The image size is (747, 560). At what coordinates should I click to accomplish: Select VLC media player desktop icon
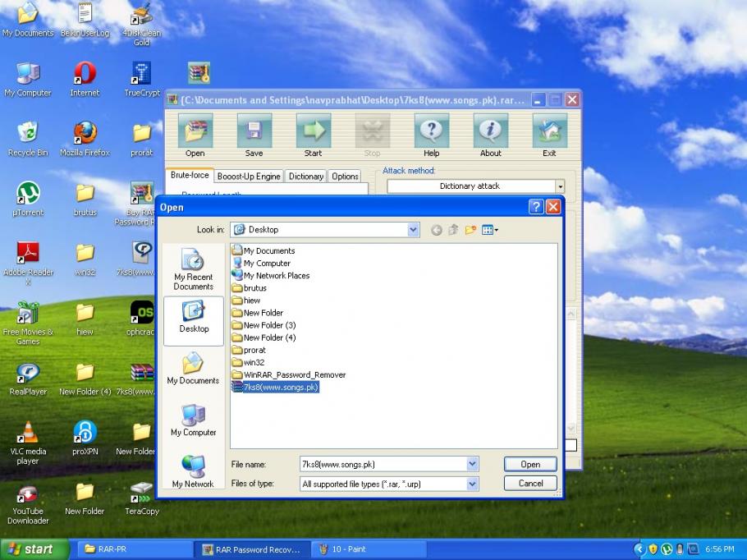click(28, 443)
